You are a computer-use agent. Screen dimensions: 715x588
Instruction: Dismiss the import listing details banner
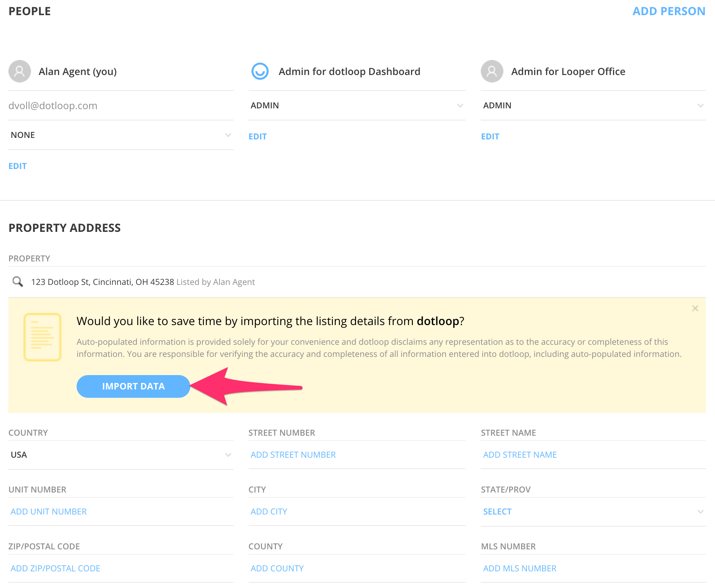(x=695, y=308)
